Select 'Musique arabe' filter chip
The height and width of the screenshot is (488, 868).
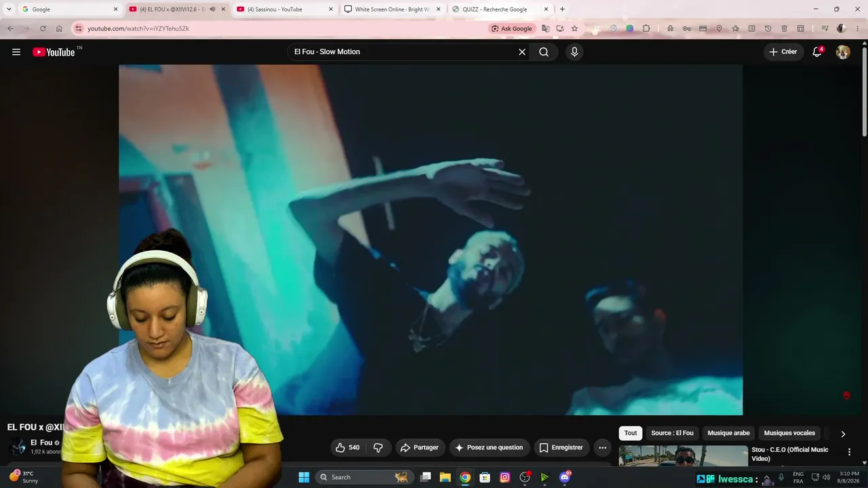[728, 433]
